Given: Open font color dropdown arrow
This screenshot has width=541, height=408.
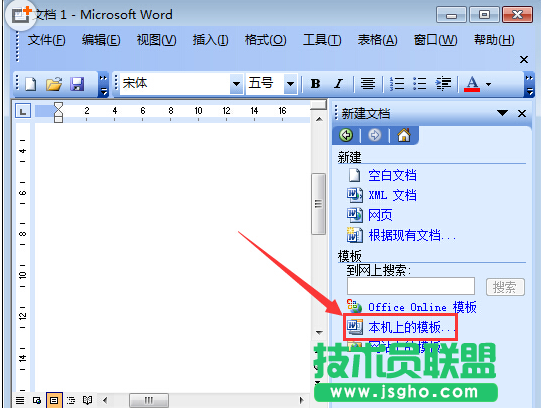Looking at the screenshot, I should click(x=488, y=84).
